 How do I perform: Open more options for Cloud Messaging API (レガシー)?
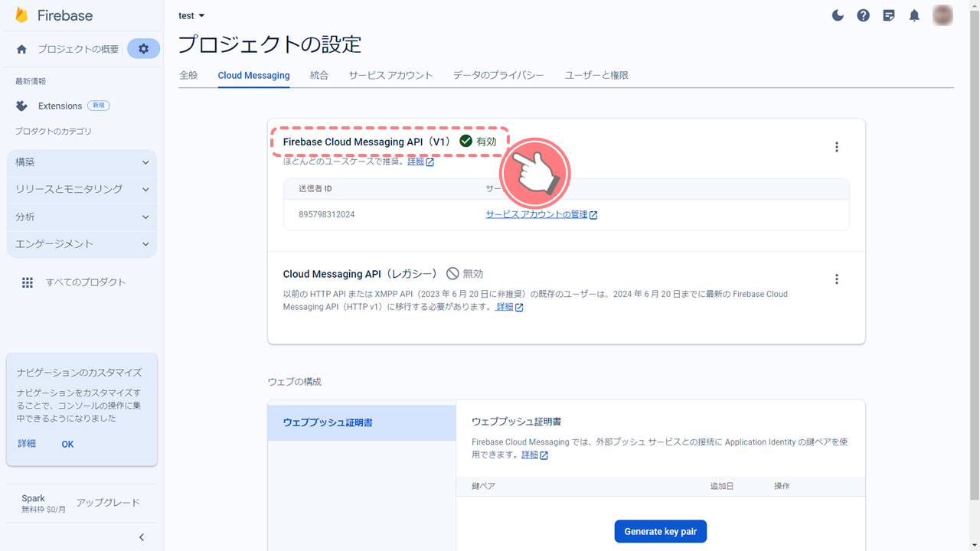(837, 279)
